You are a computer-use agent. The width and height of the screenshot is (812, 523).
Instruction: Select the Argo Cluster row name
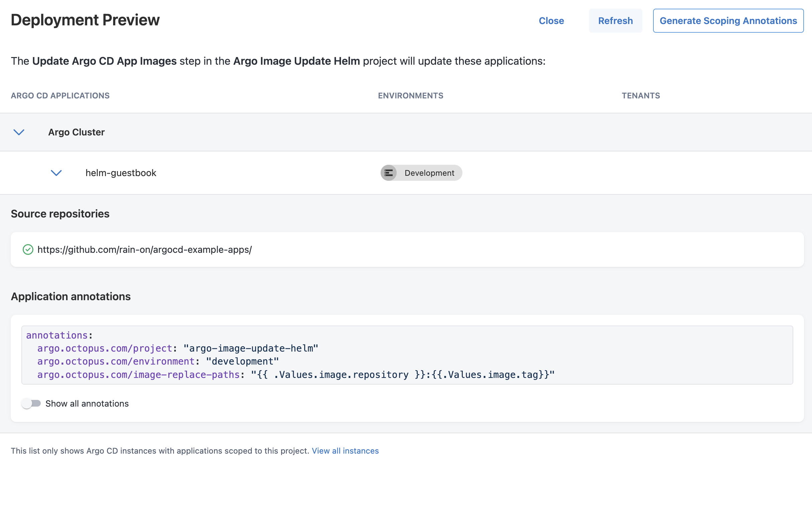pyautogui.click(x=76, y=132)
